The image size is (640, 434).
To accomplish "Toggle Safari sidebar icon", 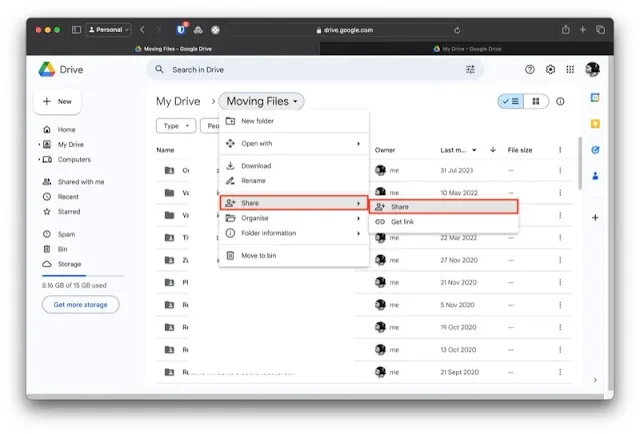I will [76, 29].
